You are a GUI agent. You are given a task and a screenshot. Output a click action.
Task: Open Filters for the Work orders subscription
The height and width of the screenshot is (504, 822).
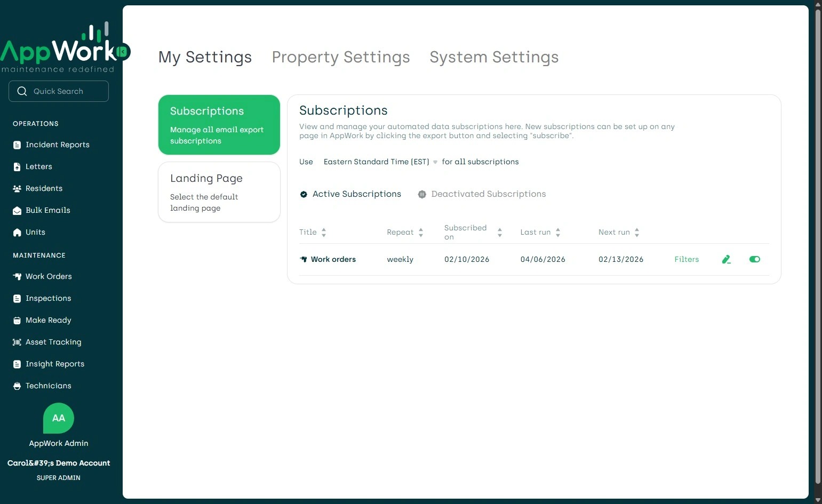click(687, 259)
